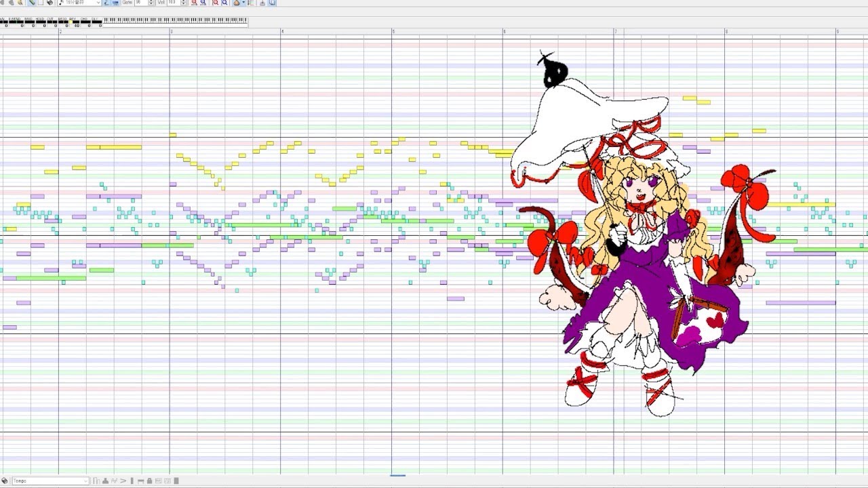
Task: Jump to measure 4 on the ruler
Action: [x=282, y=32]
